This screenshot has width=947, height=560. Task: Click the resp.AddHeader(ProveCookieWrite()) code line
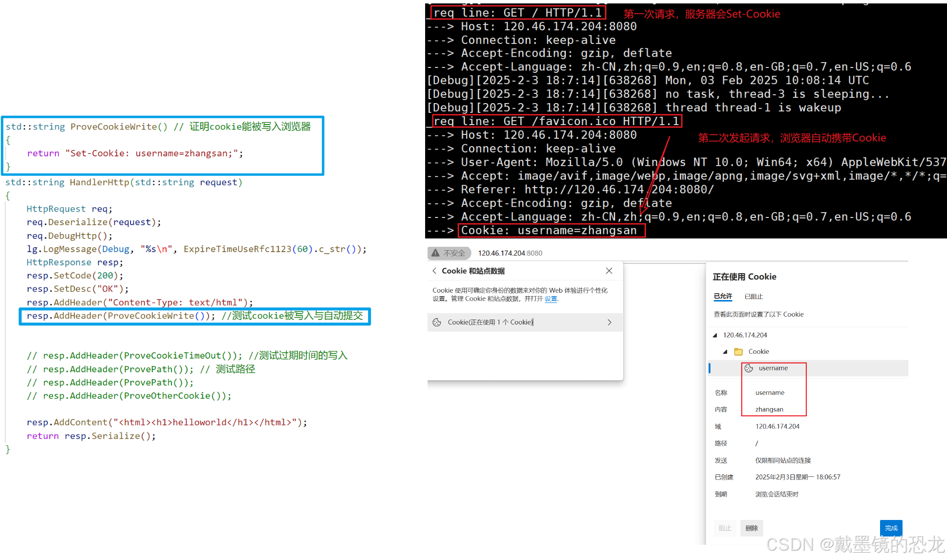(x=194, y=316)
